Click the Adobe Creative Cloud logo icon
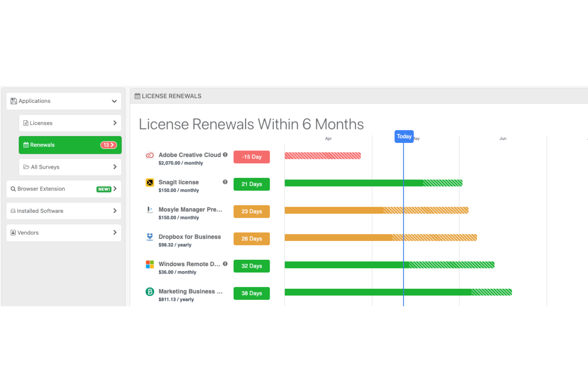588x392 pixels. click(x=150, y=155)
